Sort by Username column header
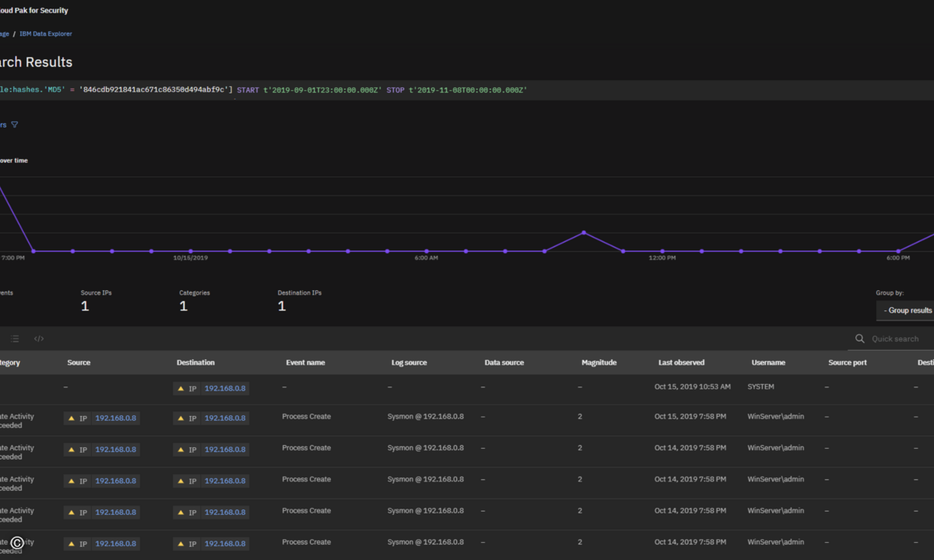 [768, 362]
